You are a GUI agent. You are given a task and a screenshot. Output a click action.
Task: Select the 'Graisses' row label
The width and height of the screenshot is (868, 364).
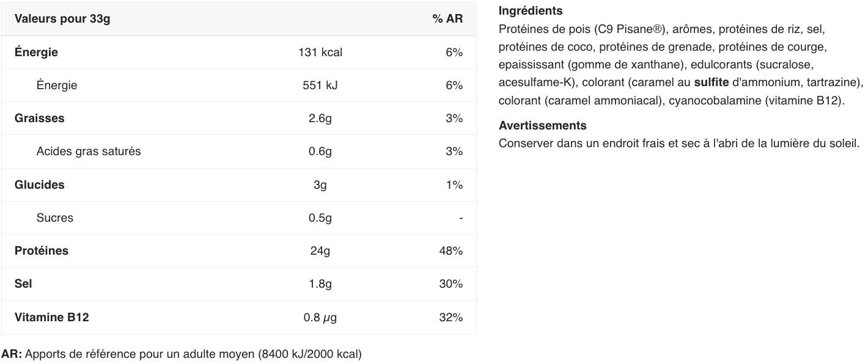[x=39, y=118]
